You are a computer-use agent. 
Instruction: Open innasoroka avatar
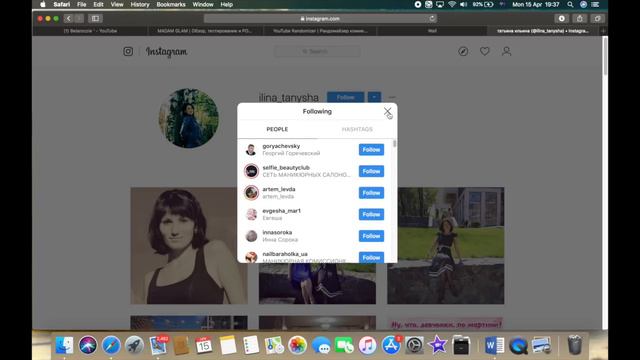click(251, 236)
